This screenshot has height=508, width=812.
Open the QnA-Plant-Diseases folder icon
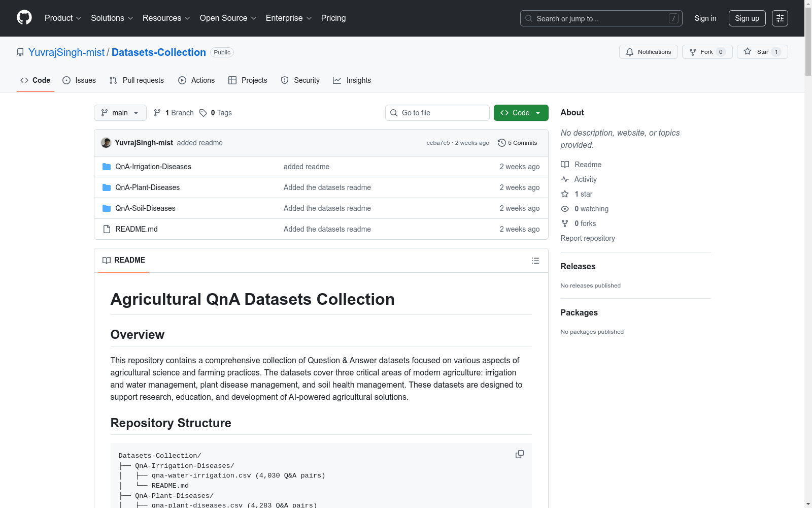107,187
